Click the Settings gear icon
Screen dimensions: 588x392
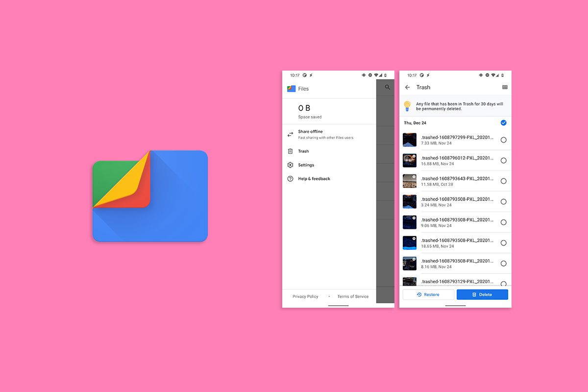pyautogui.click(x=290, y=165)
